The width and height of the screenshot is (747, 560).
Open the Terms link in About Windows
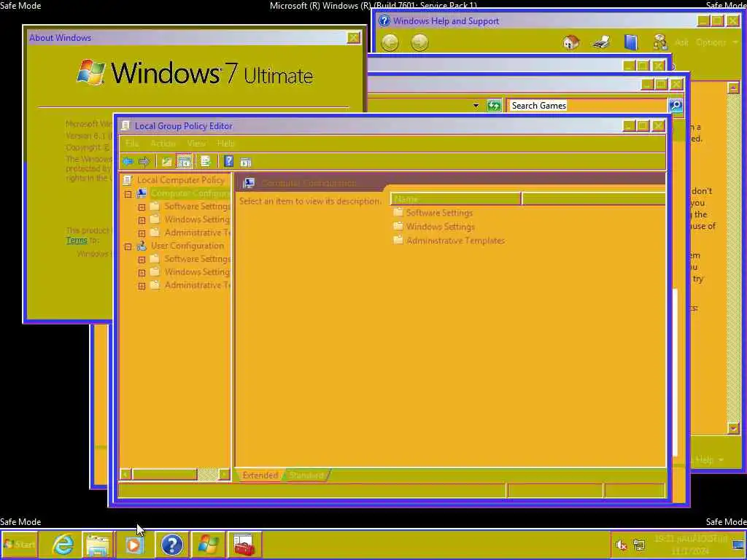coord(77,241)
